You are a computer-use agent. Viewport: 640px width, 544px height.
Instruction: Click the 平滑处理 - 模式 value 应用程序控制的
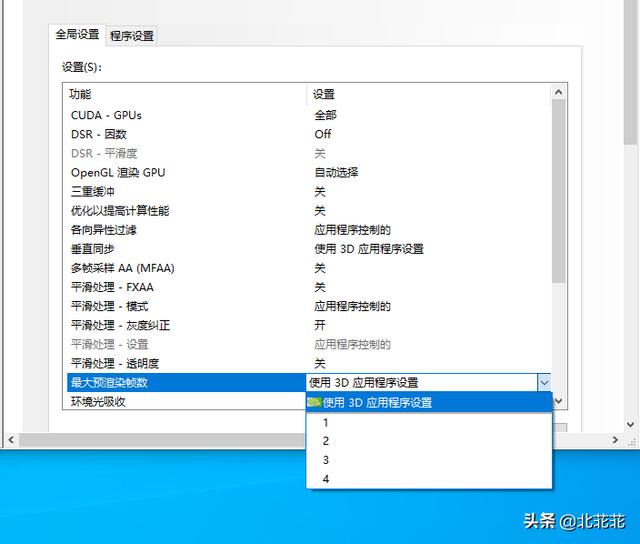tap(352, 306)
